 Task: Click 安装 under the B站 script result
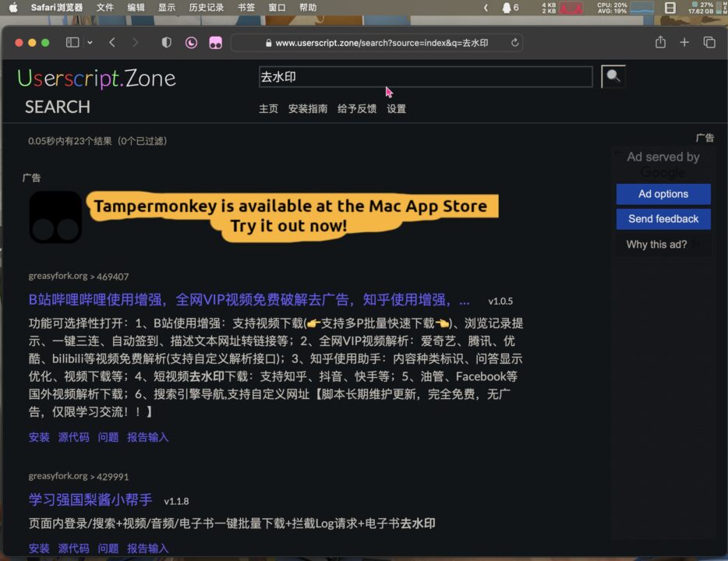point(39,437)
